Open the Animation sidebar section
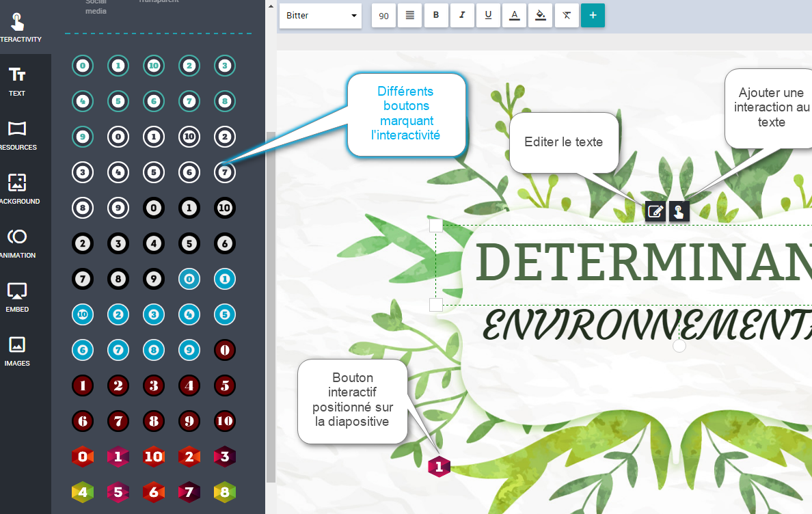Screen dimensions: 812x514 (17, 243)
